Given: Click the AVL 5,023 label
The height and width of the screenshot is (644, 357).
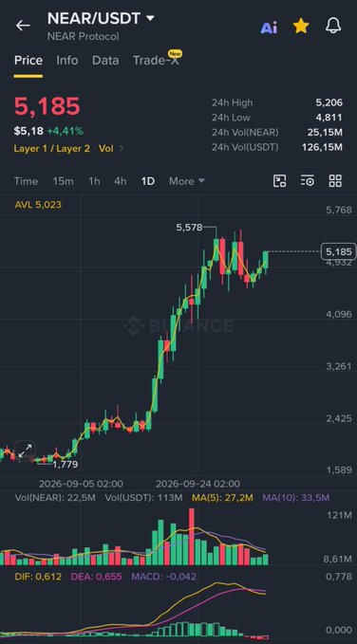Looking at the screenshot, I should tap(38, 205).
